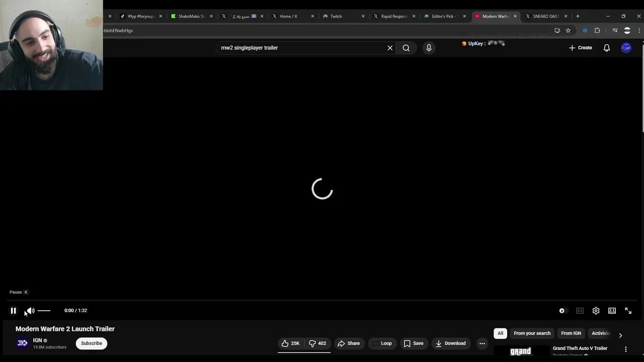
Task: Subscribe to the IGN channel
Action: coord(92,343)
